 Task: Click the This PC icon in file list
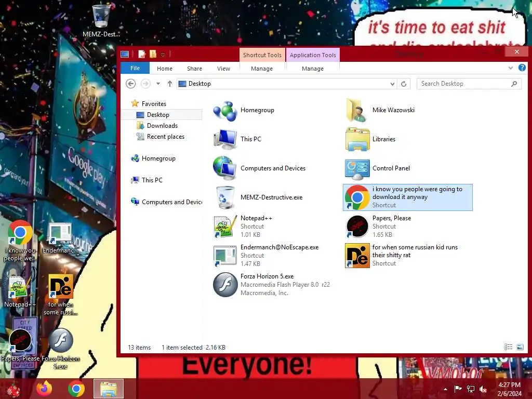coord(225,139)
